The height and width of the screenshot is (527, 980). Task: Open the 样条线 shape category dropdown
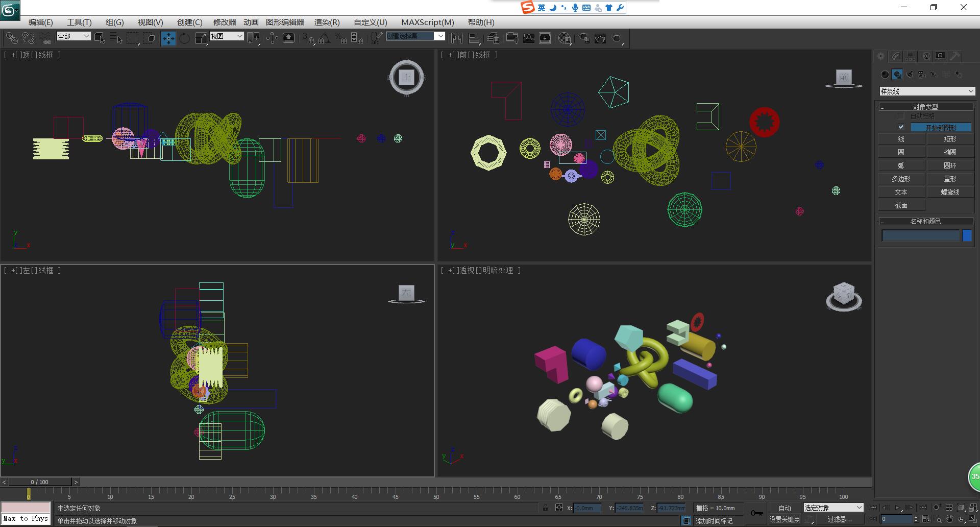[927, 91]
